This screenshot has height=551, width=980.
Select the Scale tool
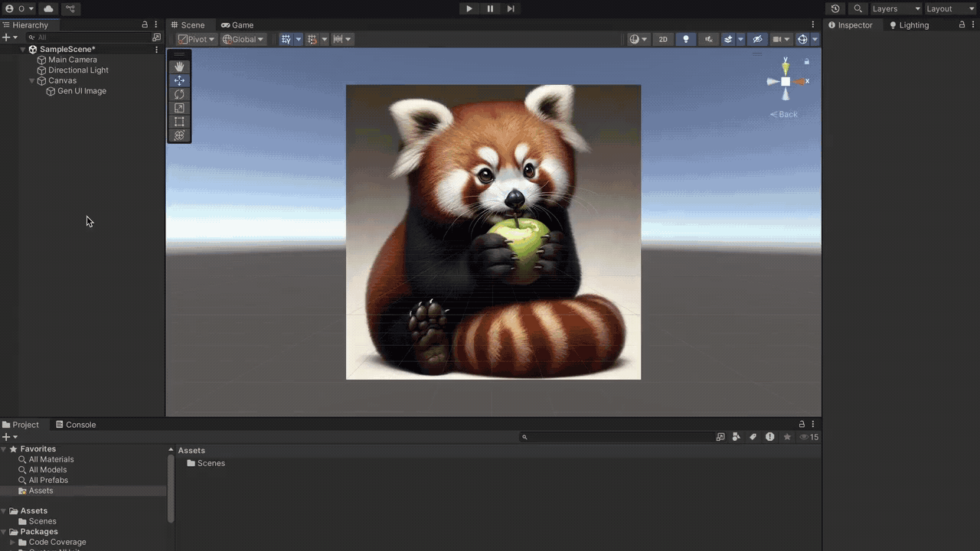[x=179, y=107]
